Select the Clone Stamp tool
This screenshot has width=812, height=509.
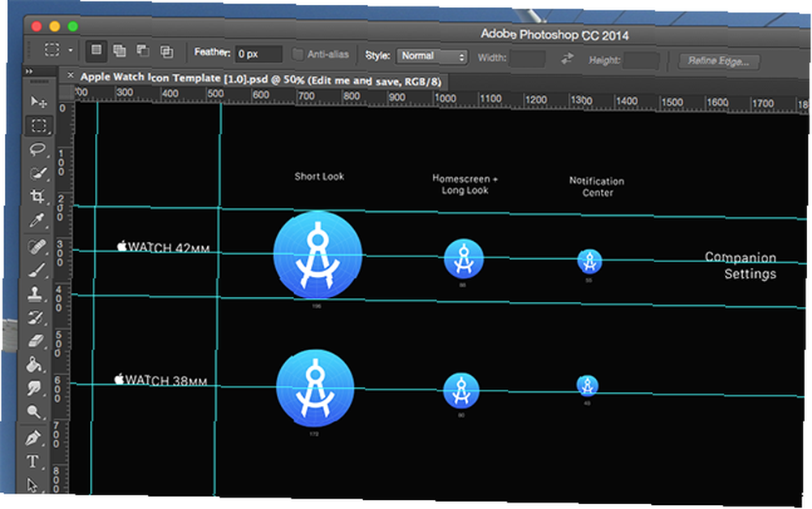(x=35, y=294)
